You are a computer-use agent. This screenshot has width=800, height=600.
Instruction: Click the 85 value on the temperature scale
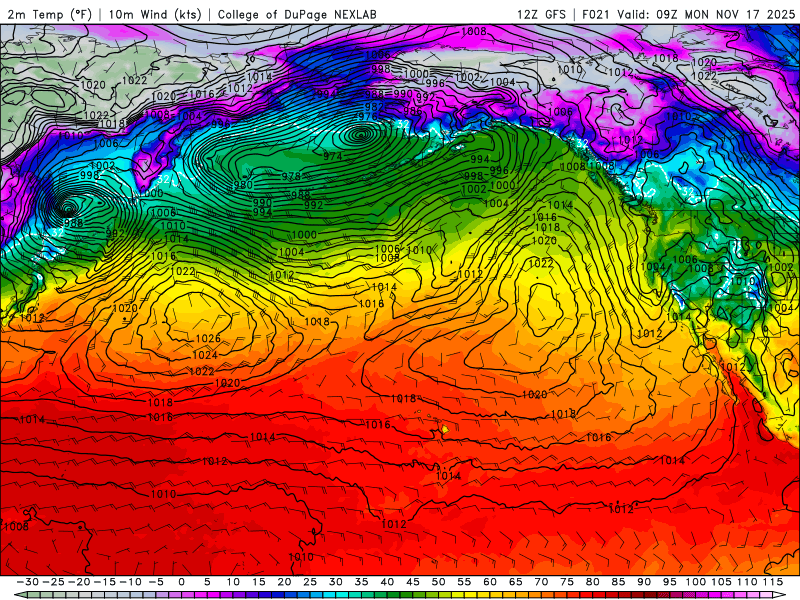tap(618, 582)
